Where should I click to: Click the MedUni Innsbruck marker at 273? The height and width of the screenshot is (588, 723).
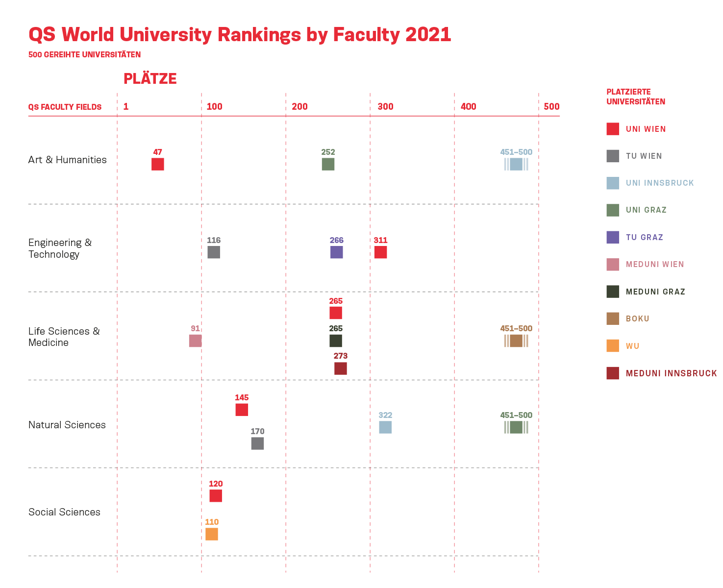tap(340, 368)
